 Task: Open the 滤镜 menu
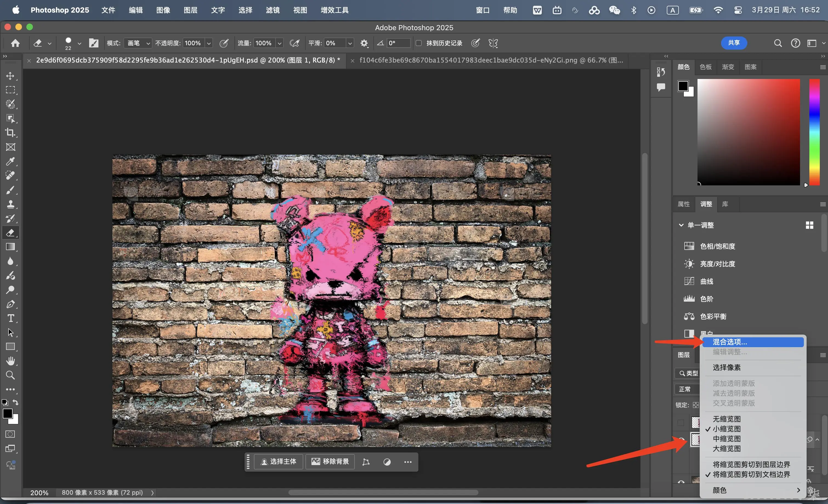point(273,10)
